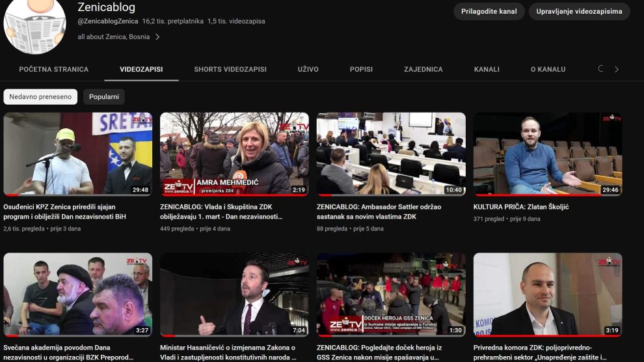Screen dimensions: 644x362
Task: Open the Ministar Hasaničević video thumbnail
Action: 234,294
